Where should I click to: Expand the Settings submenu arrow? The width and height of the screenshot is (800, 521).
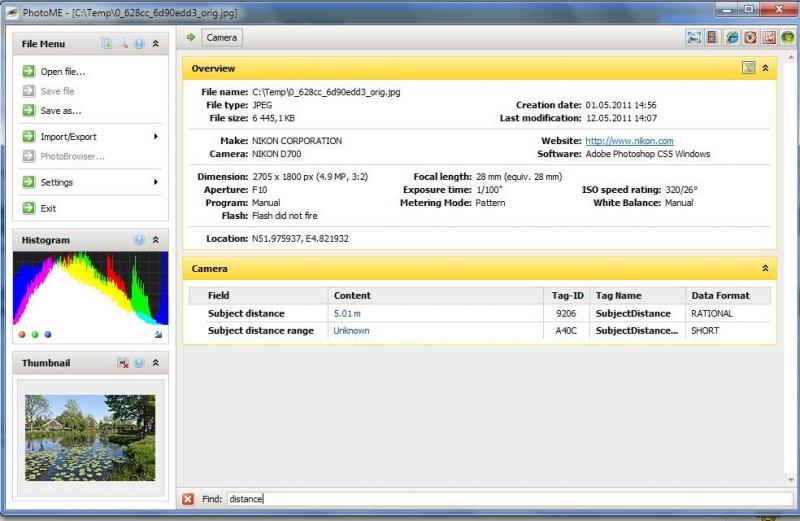pyautogui.click(x=156, y=182)
